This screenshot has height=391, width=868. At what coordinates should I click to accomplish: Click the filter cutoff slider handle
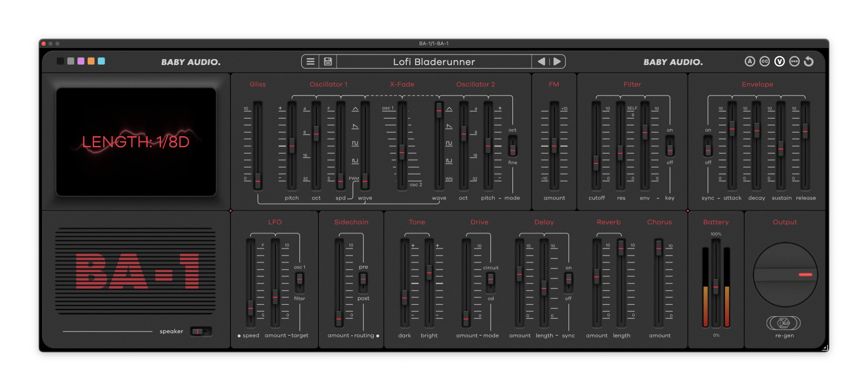596,163
